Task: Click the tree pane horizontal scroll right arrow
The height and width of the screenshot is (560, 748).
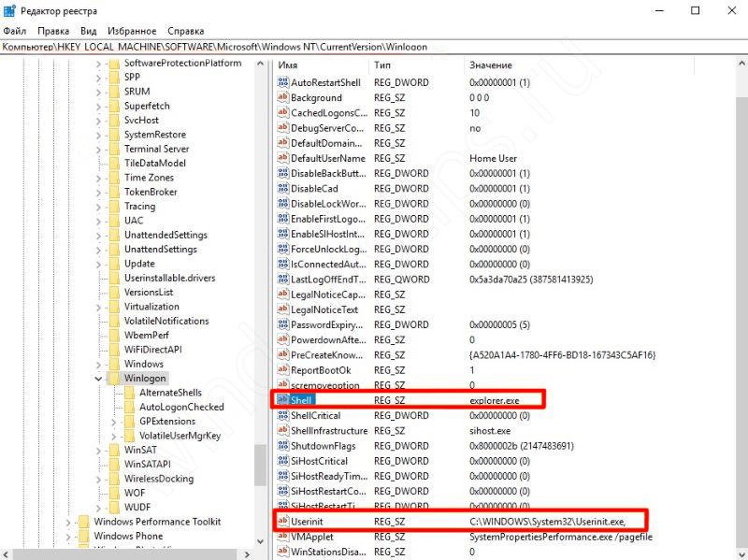Action: (x=247, y=554)
